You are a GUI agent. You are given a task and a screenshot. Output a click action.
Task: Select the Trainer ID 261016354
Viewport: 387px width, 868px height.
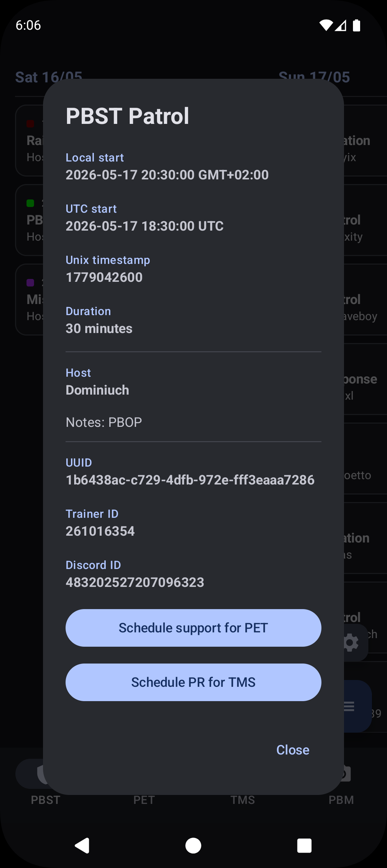tap(100, 531)
